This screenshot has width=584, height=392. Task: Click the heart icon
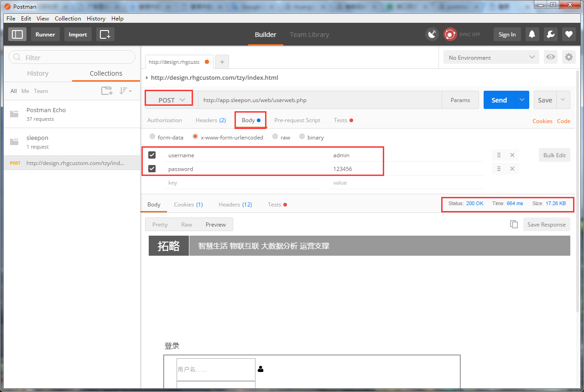[568, 34]
